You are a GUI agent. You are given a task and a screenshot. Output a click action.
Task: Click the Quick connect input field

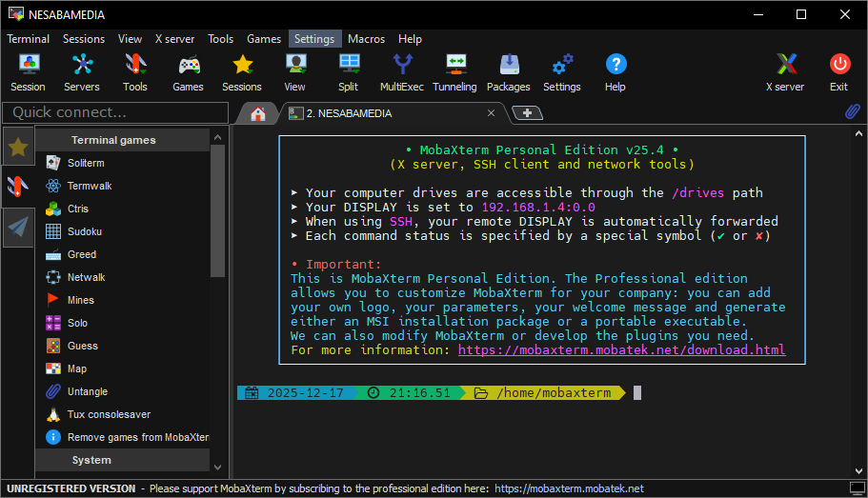point(115,112)
